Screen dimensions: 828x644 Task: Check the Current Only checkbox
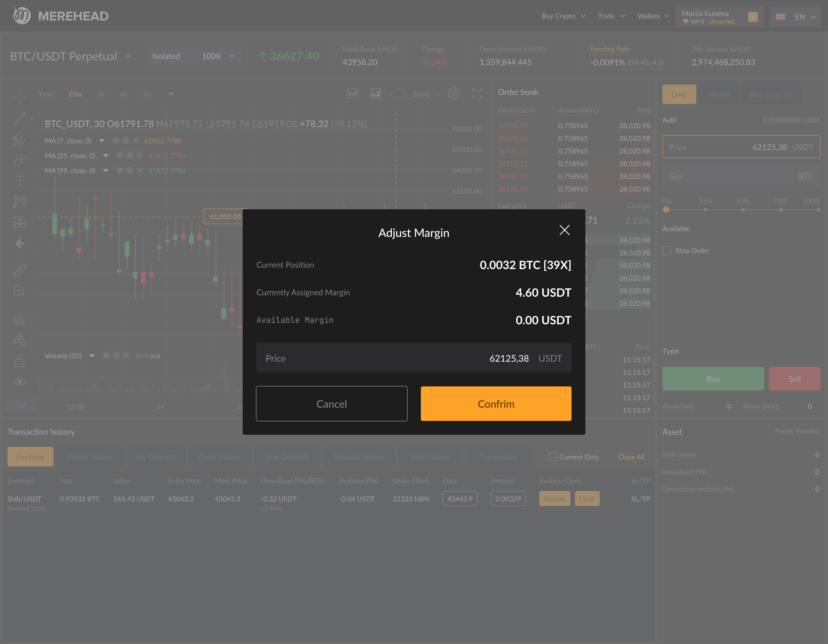point(553,457)
